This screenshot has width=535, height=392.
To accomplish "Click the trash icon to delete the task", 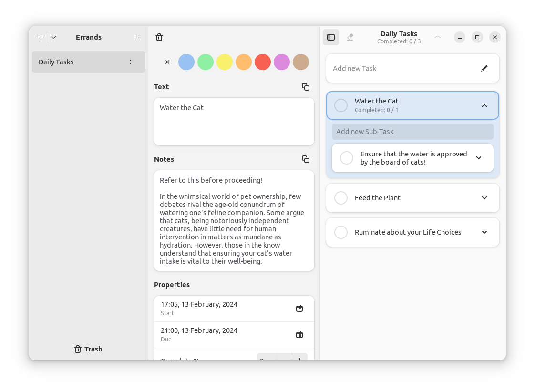I will point(159,37).
